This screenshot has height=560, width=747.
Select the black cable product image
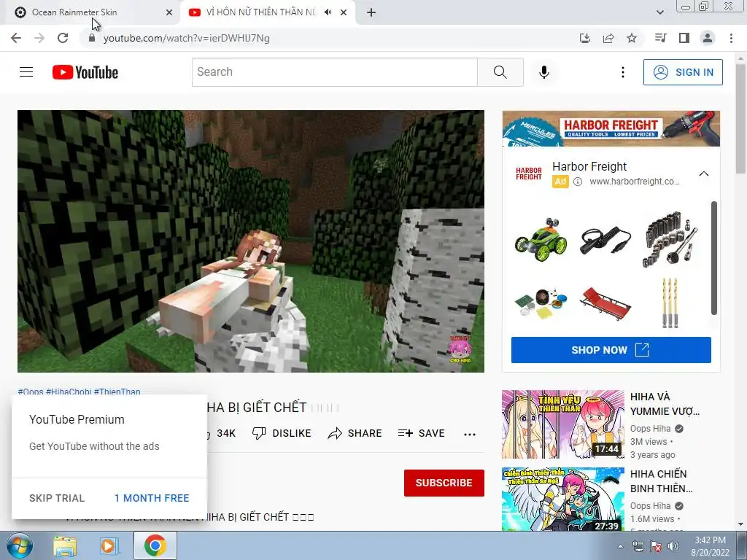605,239
